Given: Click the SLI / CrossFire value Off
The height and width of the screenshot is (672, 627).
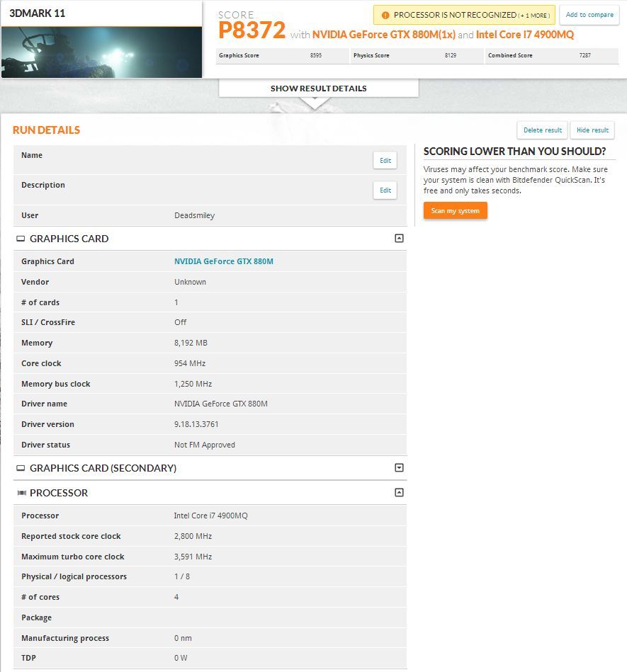Looking at the screenshot, I should click(x=180, y=322).
